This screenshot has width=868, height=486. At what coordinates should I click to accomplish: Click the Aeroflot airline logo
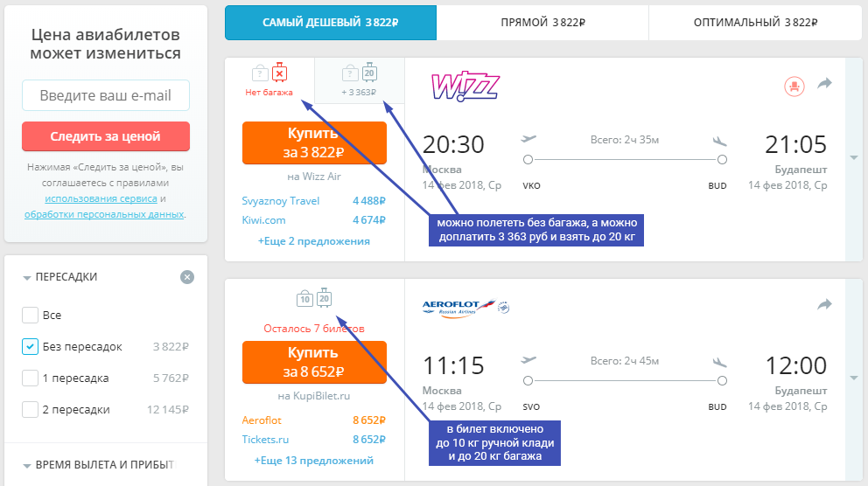point(465,308)
